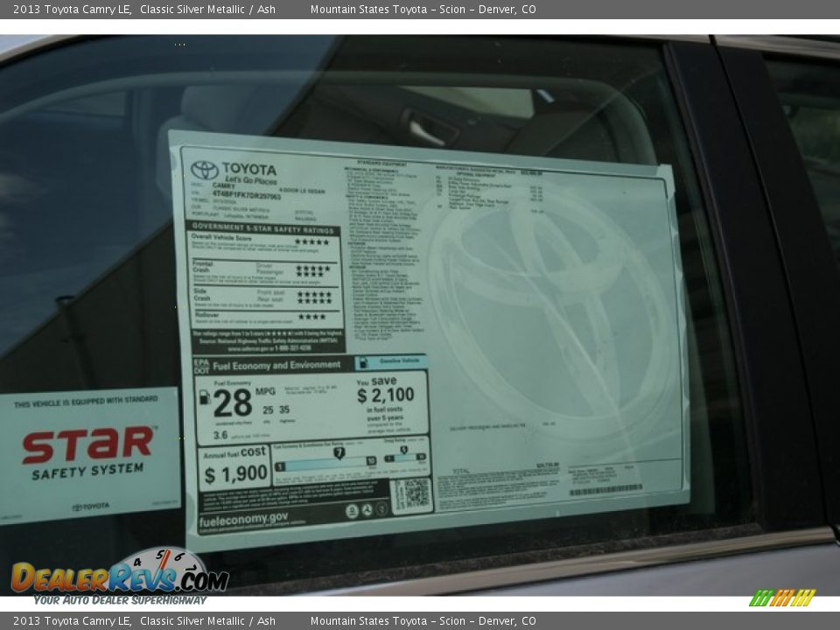Image resolution: width=840 pixels, height=630 pixels.
Task: Click the red STAR wordmark
Action: (x=88, y=444)
